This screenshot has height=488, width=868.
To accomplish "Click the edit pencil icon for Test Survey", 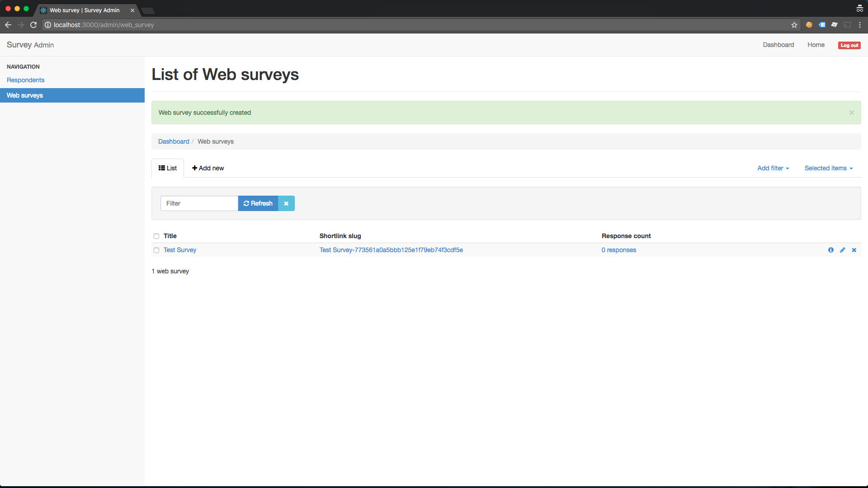I will point(842,250).
